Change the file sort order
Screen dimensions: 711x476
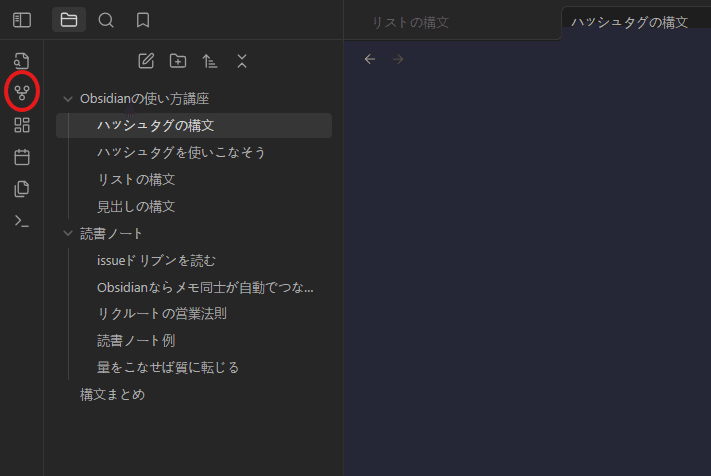tap(209, 61)
